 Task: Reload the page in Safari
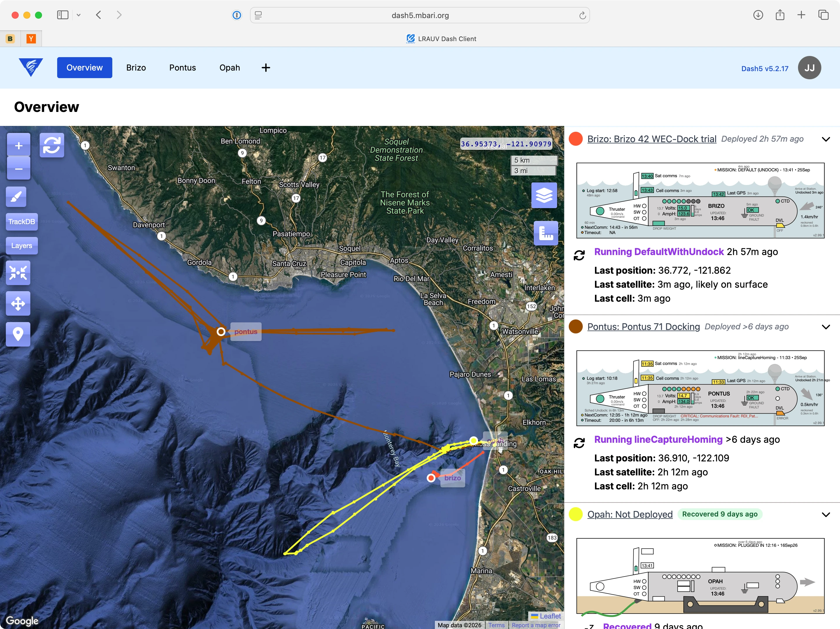pos(582,15)
